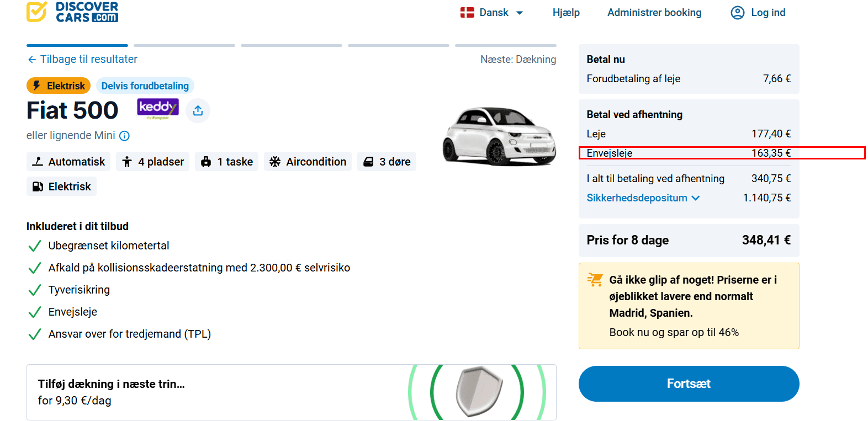Click the 'Næste: Dækning' text
The height and width of the screenshot is (421, 868).
pos(518,59)
